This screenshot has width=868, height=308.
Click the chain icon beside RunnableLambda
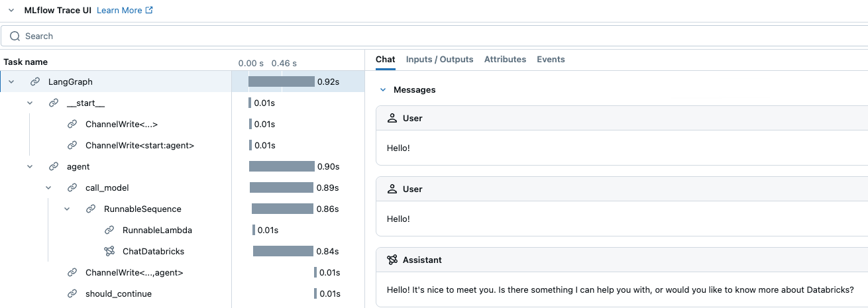click(x=109, y=231)
